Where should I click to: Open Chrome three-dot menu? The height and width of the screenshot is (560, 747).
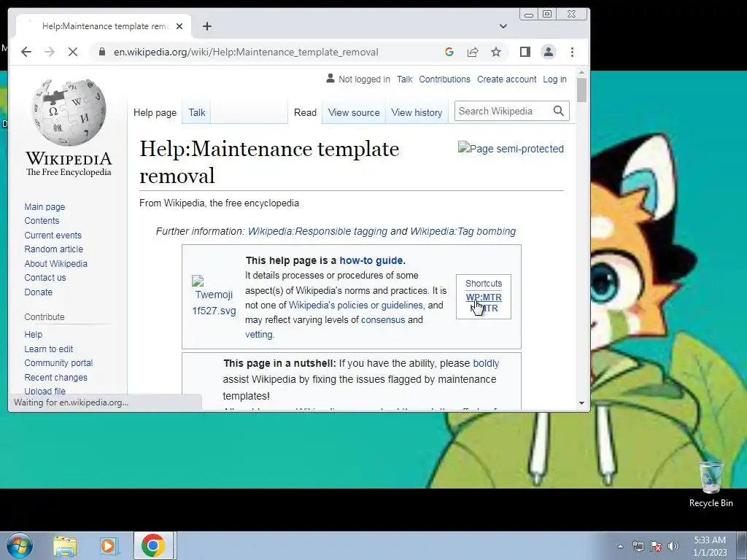[572, 52]
